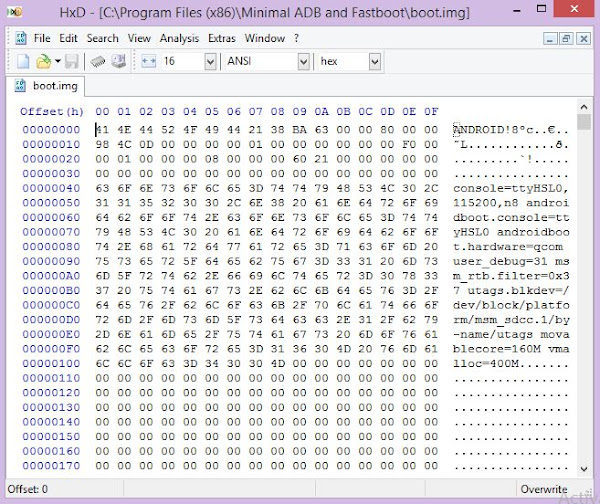Open the Analysis menu
This screenshot has width=600, height=504.
179,38
